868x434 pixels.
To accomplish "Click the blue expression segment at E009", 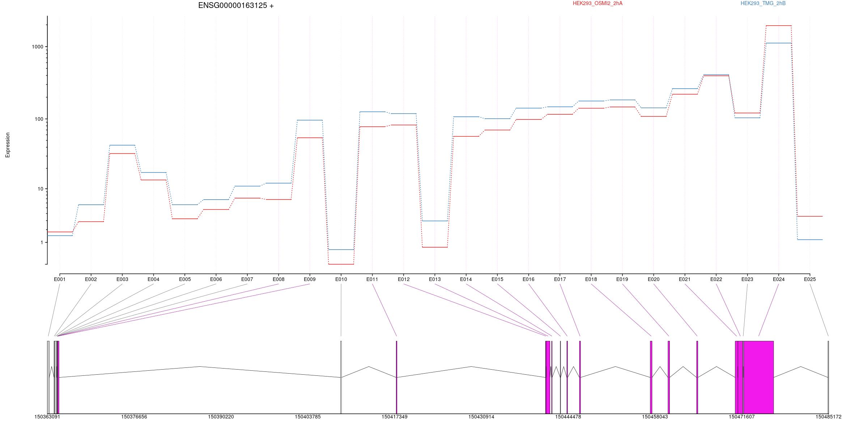I will (x=310, y=120).
